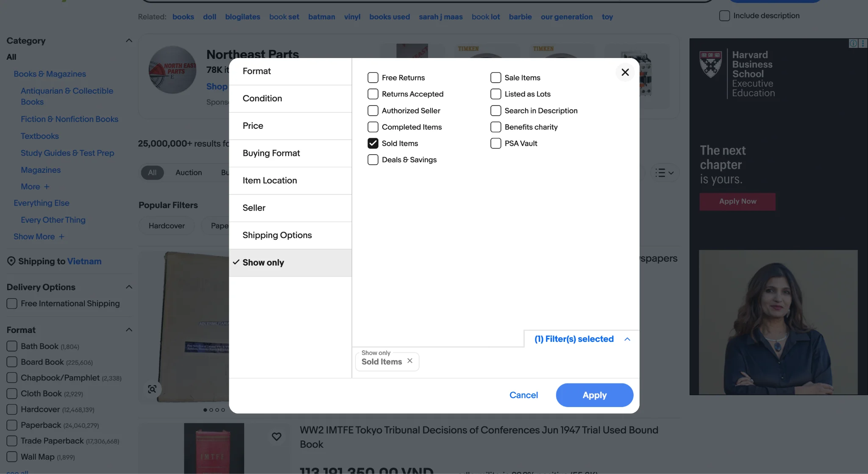868x474 pixels.
Task: Click Apply Now on Harvard ad
Action: (x=737, y=202)
